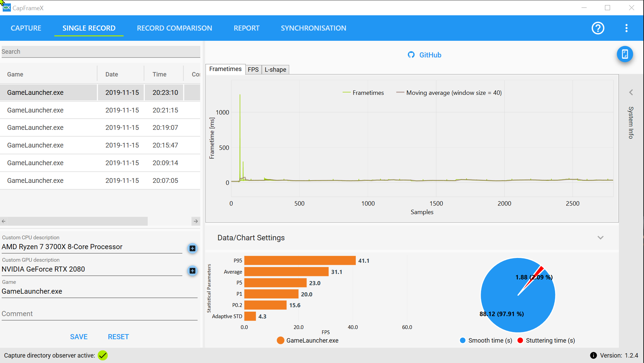Click the right scroll arrow of record list
The height and width of the screenshot is (363, 644).
[196, 221]
